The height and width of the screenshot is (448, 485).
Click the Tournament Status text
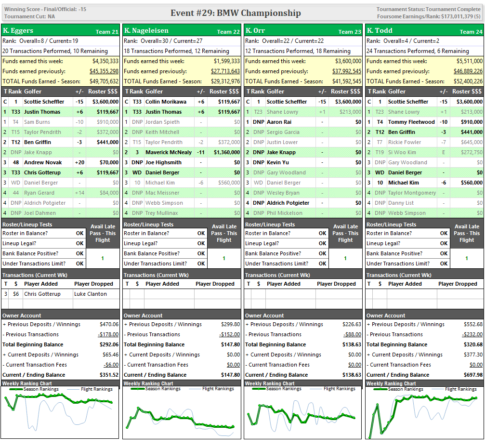[428, 9]
